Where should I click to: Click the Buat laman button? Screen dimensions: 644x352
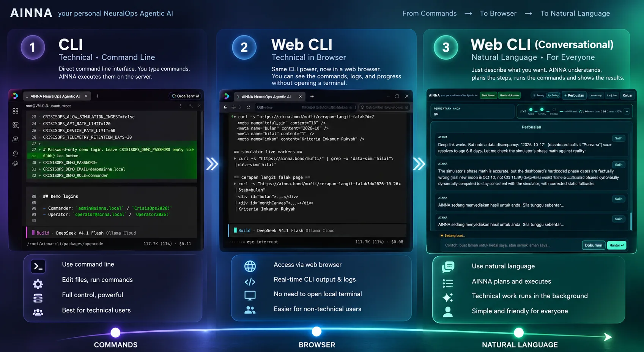coord(488,95)
